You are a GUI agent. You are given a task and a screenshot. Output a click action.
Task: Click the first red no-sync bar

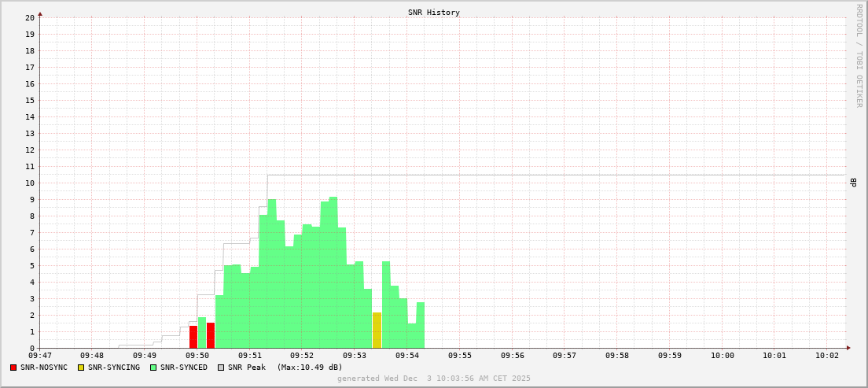click(193, 337)
